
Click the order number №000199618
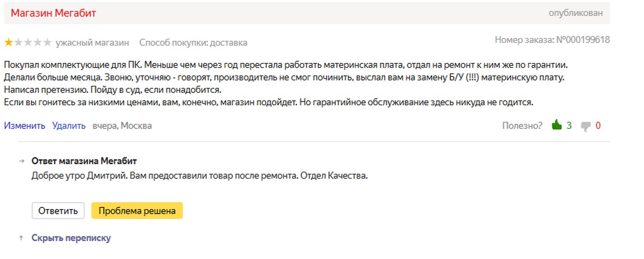pyautogui.click(x=582, y=40)
